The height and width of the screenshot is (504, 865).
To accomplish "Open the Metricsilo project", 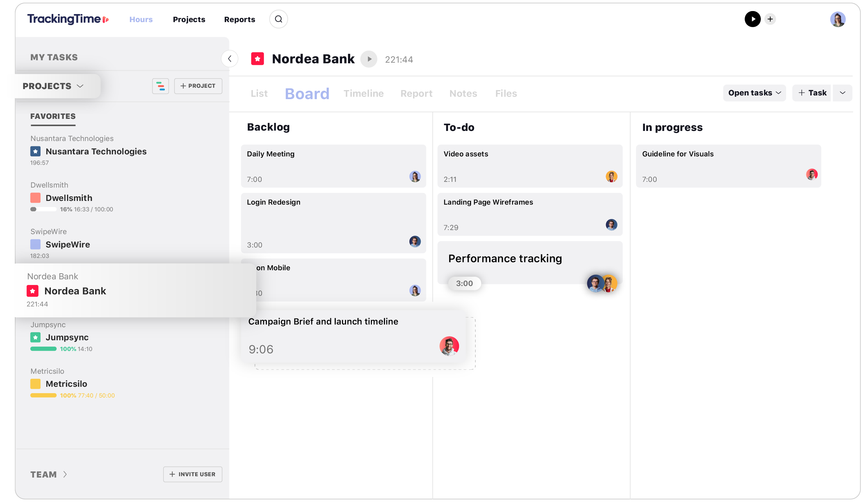I will pos(66,383).
